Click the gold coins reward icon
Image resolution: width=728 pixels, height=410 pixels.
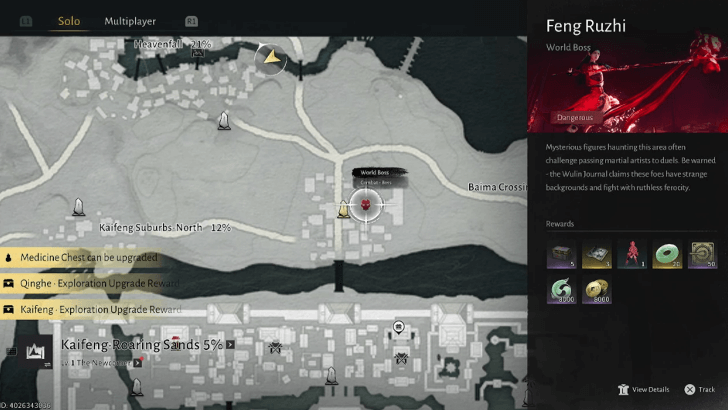(597, 290)
